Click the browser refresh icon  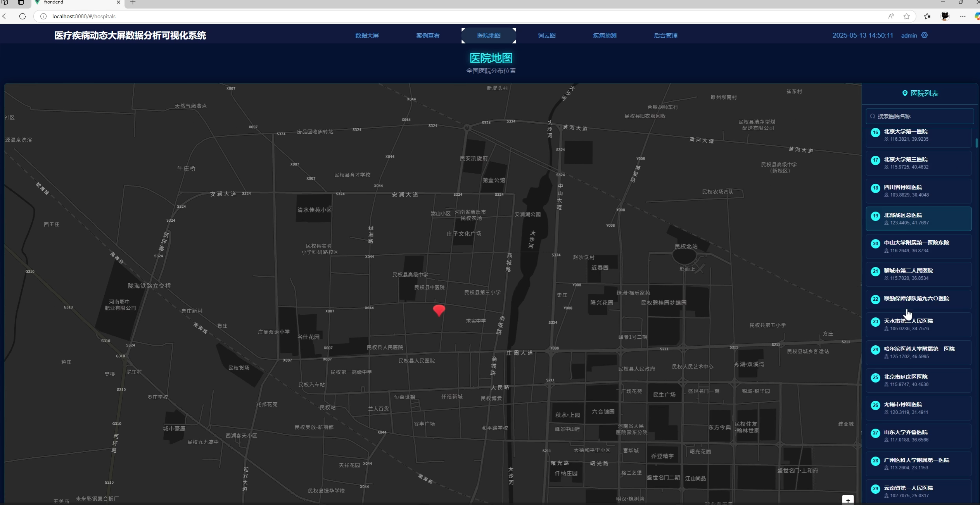click(22, 16)
